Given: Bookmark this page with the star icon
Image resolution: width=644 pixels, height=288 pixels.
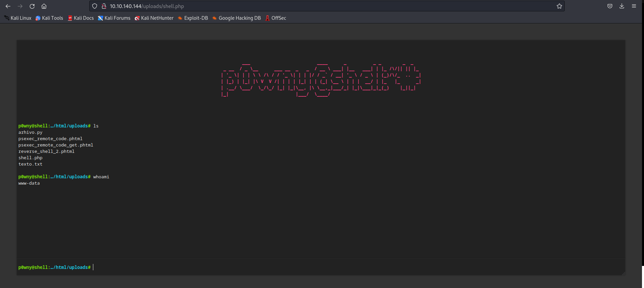Looking at the screenshot, I should 559,6.
